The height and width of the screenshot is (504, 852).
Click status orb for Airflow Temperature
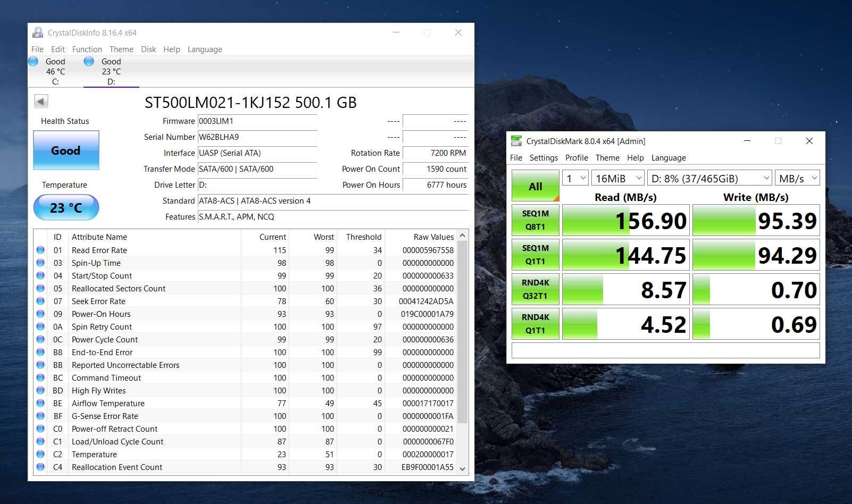[x=40, y=403]
